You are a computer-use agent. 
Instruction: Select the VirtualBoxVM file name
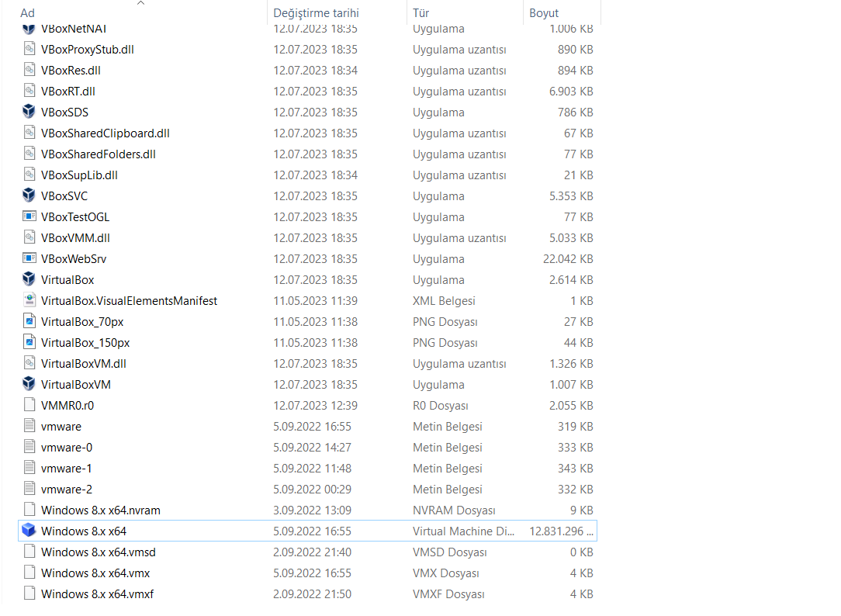tap(76, 384)
